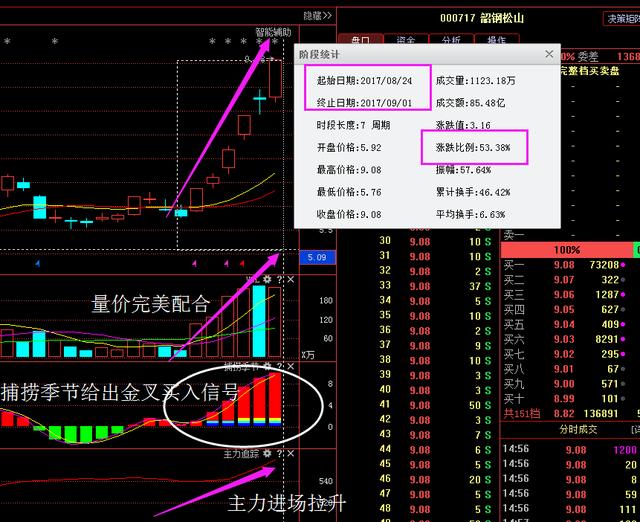The width and height of the screenshot is (640, 522).
Task: Close the 主力追踪 indicator panel
Action: 291,453
